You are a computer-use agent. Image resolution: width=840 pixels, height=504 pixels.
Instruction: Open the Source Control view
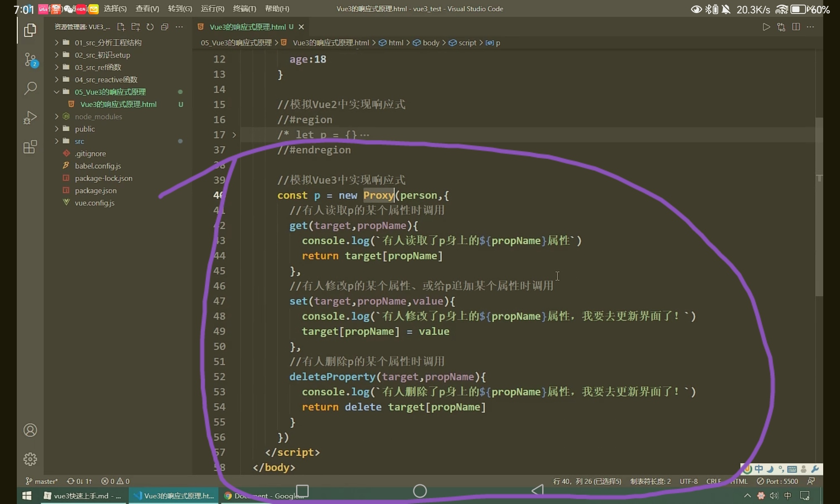point(30,60)
